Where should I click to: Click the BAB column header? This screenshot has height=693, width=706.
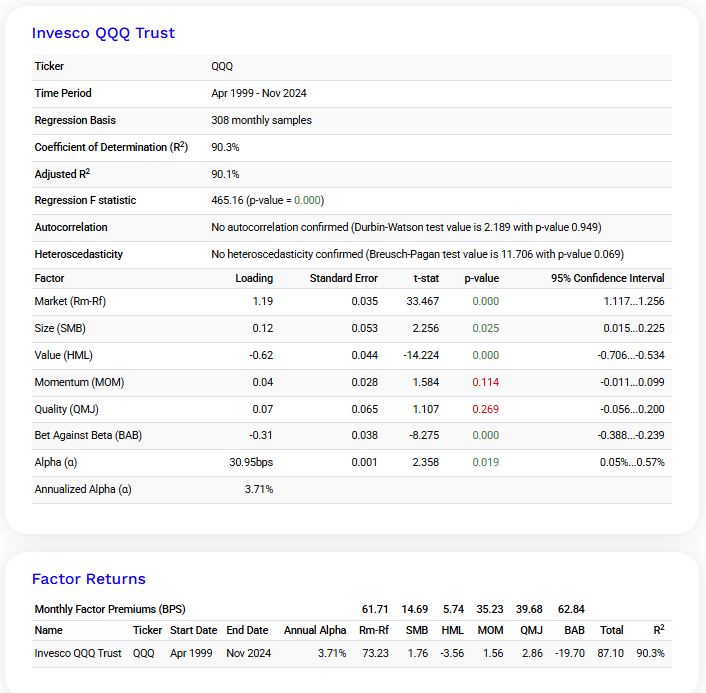pos(574,630)
